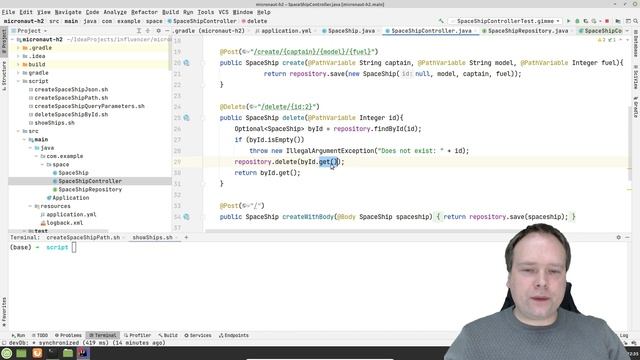Open the Project view mode dropdown
Screen dimensions: 640x360
coord(31,31)
